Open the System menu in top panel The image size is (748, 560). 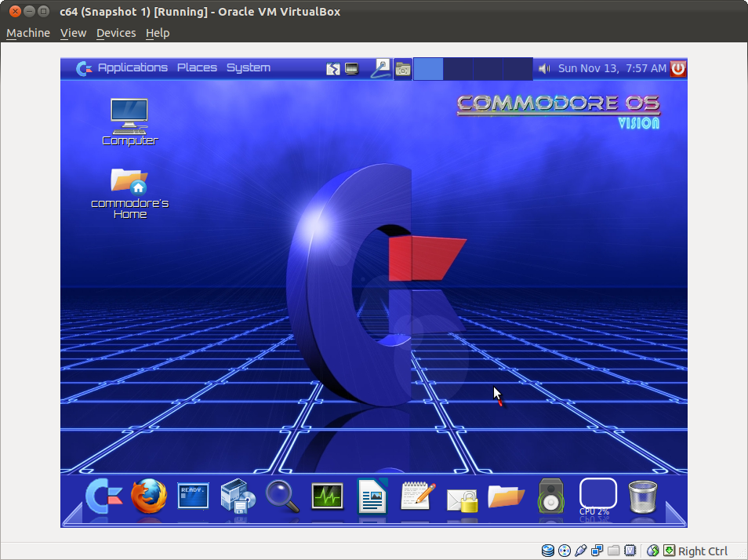tap(249, 68)
